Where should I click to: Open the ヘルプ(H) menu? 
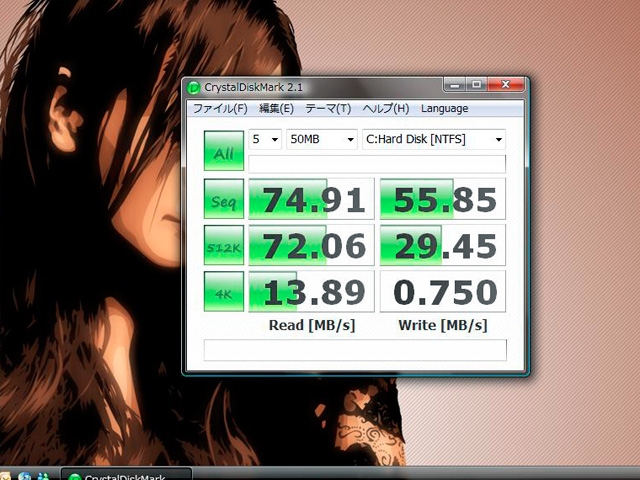click(x=386, y=109)
